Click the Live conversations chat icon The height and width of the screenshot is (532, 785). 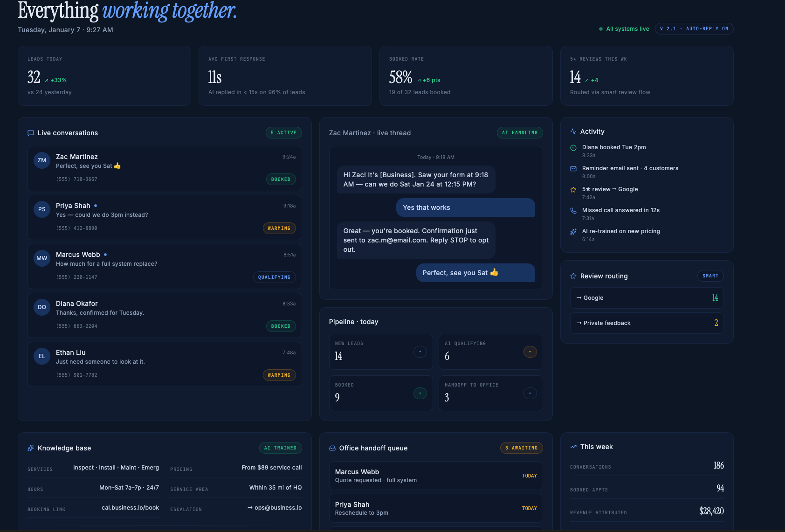[31, 133]
